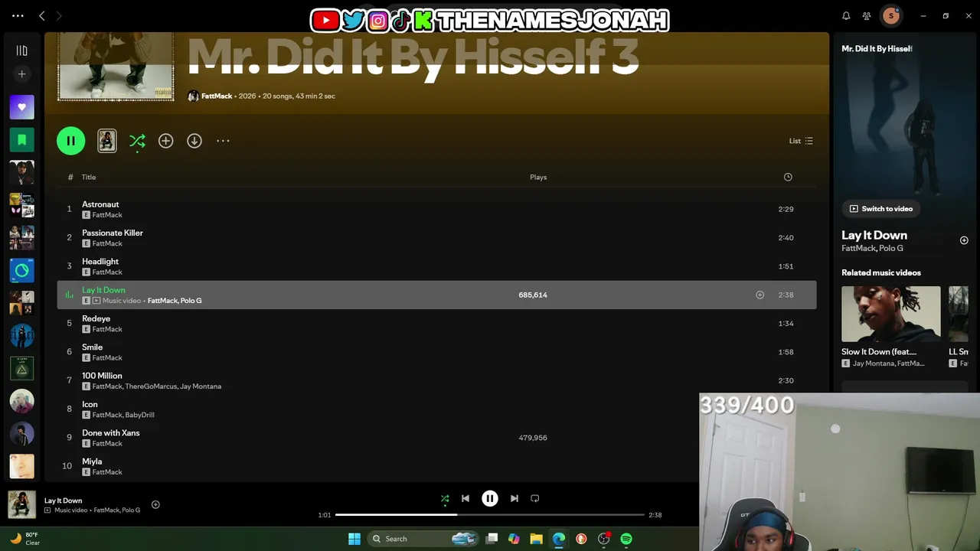980x551 pixels.
Task: Open the BabyDrill artist link
Action: point(139,415)
